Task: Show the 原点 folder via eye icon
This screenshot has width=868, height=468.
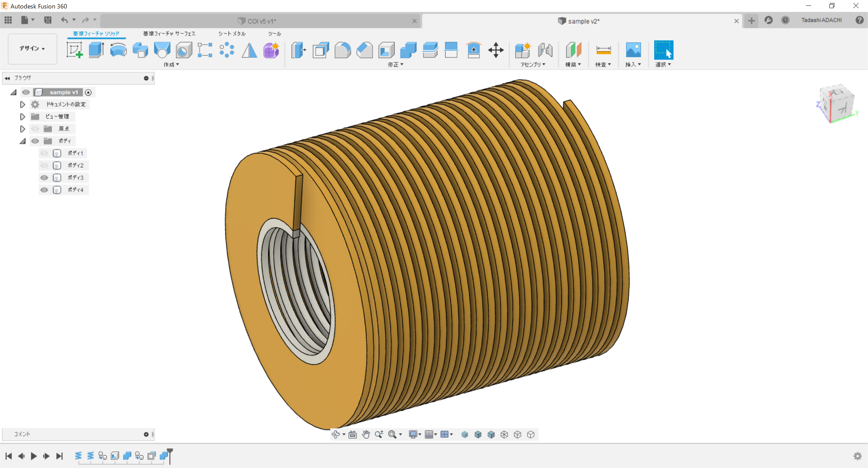Action: point(35,129)
